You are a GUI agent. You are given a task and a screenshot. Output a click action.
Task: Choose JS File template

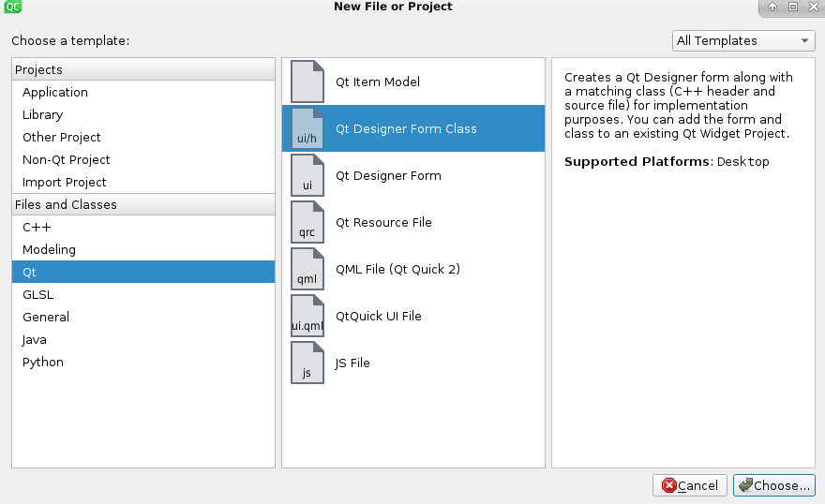413,363
